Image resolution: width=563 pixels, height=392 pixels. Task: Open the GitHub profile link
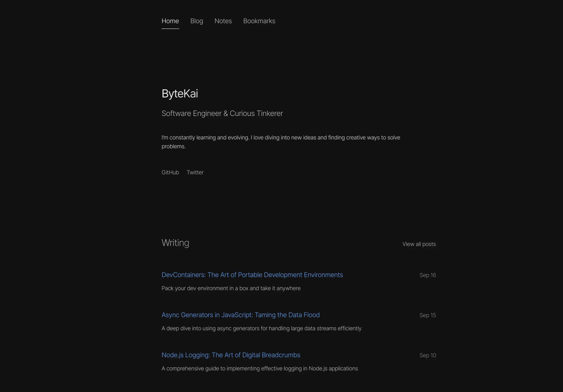click(x=170, y=172)
